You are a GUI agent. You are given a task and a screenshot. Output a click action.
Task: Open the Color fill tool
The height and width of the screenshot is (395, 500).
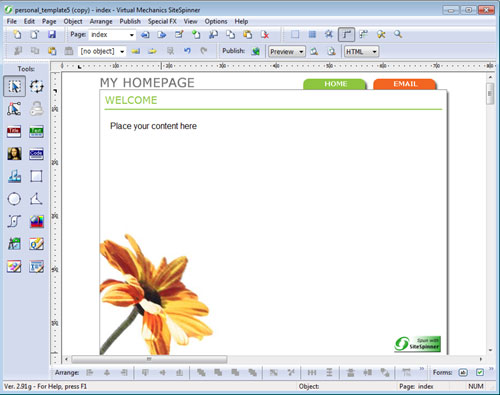36,221
